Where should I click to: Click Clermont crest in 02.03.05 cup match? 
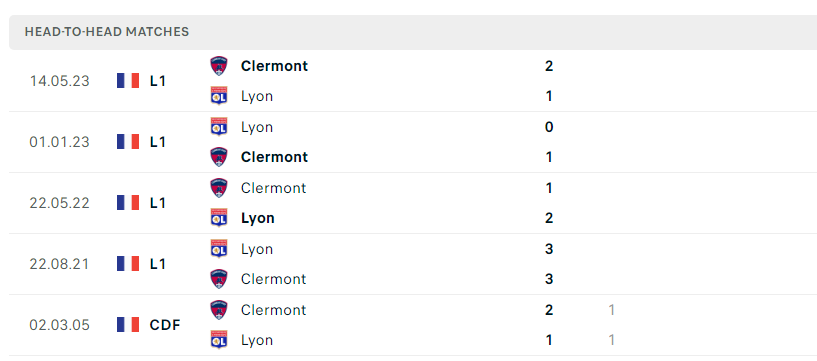tap(219, 309)
